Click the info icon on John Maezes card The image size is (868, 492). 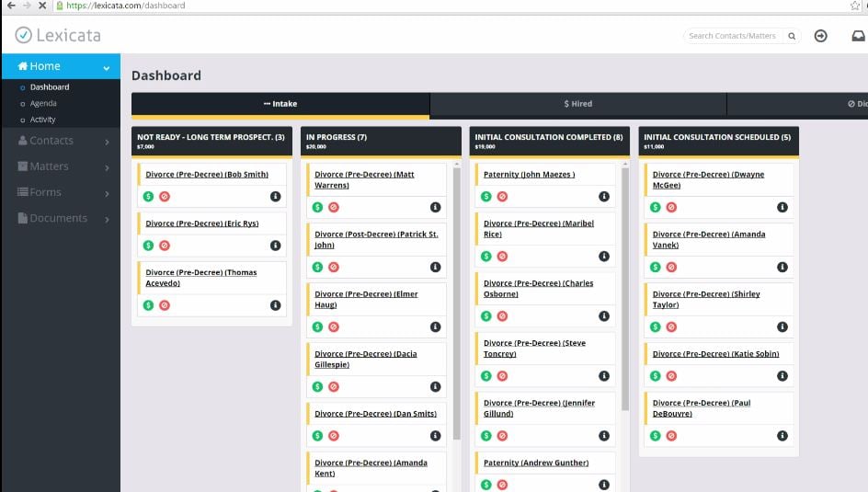pos(604,197)
